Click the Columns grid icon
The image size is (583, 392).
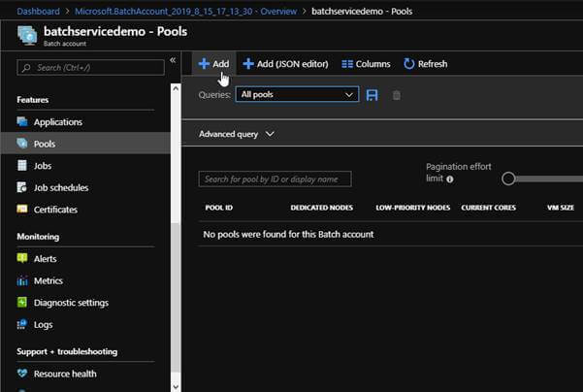347,64
